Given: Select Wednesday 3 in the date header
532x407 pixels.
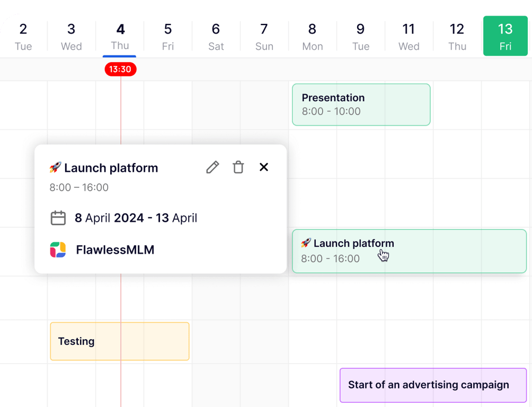Looking at the screenshot, I should pos(72,36).
